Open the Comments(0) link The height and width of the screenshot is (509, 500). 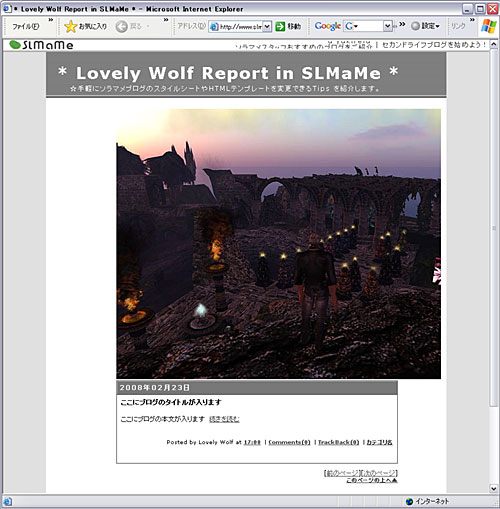coord(289,442)
